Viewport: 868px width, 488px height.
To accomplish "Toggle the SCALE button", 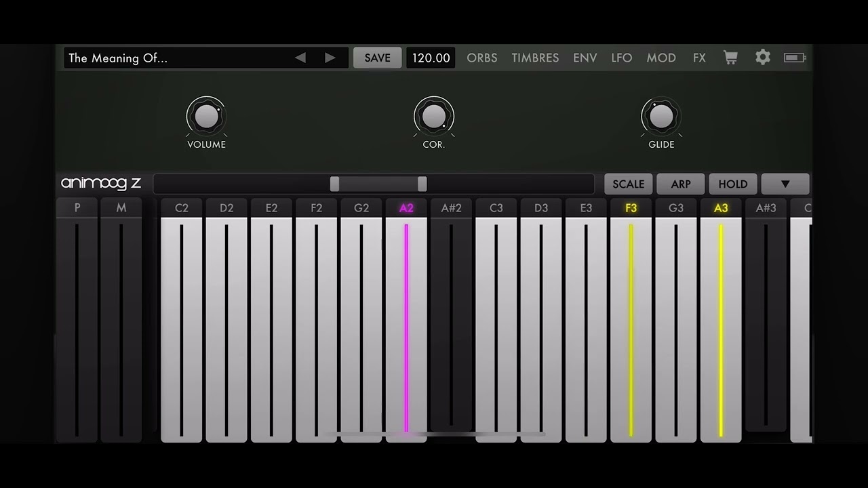I will (x=629, y=184).
